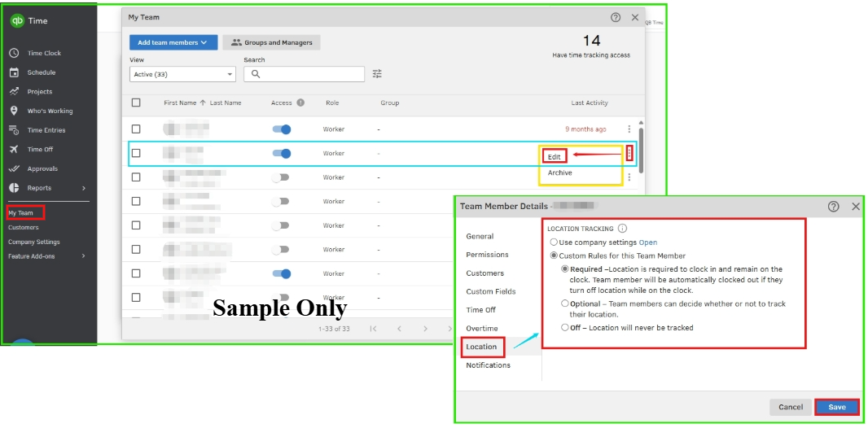The width and height of the screenshot is (868, 428).
Task: Open Groups and Managers
Action: tap(271, 42)
